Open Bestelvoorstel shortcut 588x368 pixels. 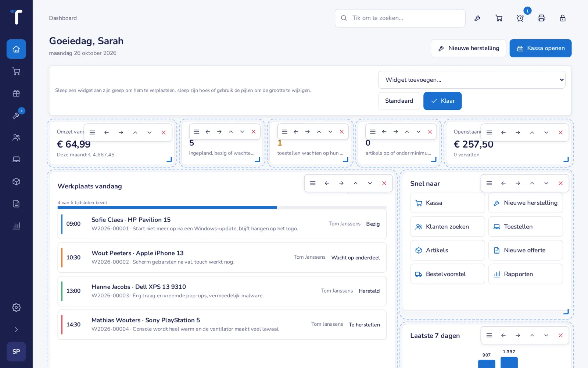447,274
